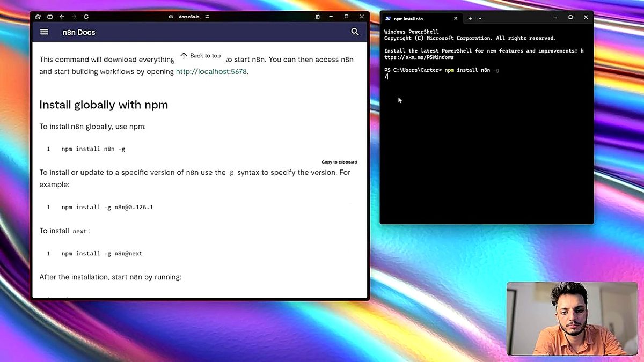Image resolution: width=644 pixels, height=362 pixels.
Task: Open the http://localhost:5678 link
Action: [x=212, y=71]
